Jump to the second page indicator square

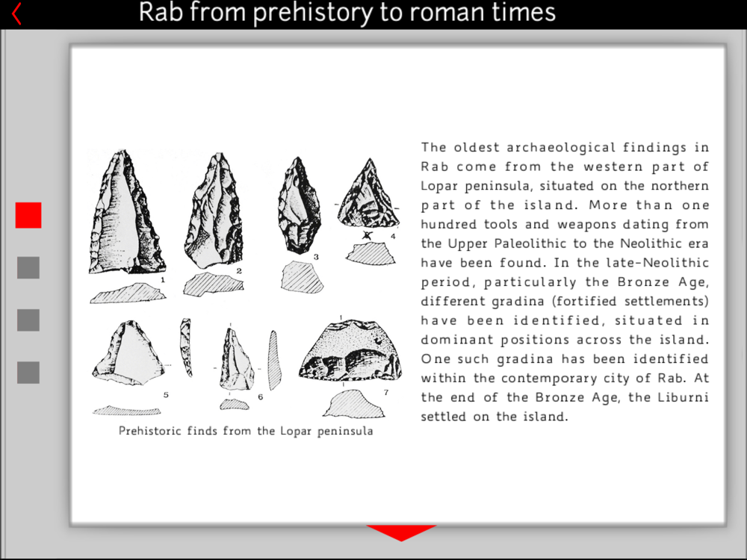[x=28, y=267]
